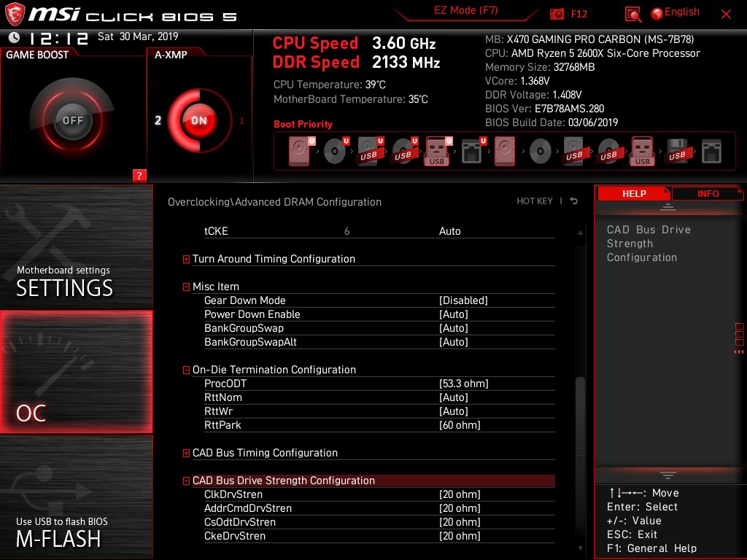
Task: Toggle the GAME BOOST OFF knob
Action: tap(72, 120)
